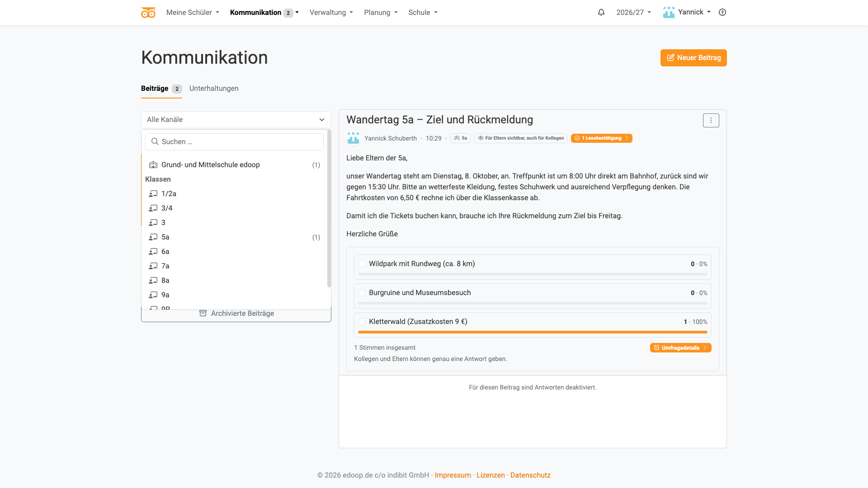Open the Umfragedetails button
Viewport: 868px width, 488px height.
tap(681, 348)
